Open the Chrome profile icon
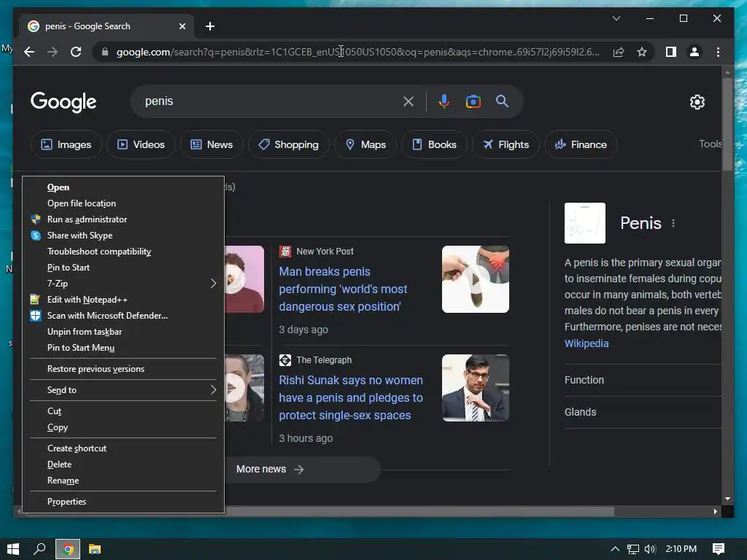Image resolution: width=747 pixels, height=560 pixels. tap(694, 52)
